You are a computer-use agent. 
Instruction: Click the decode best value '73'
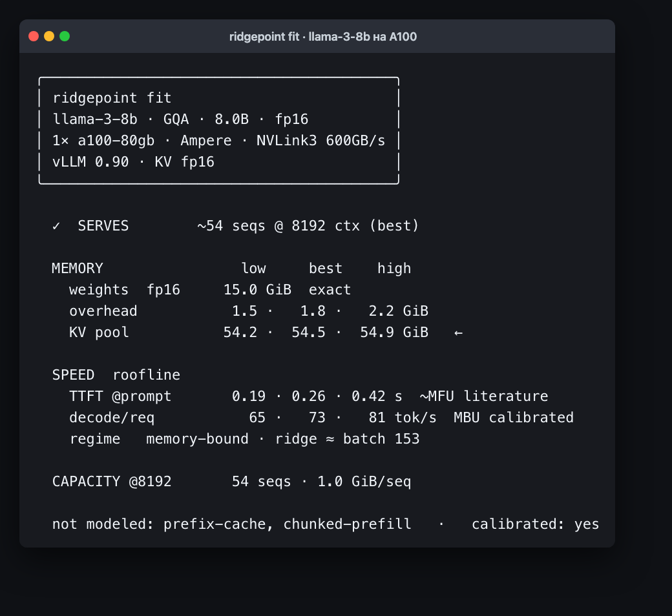[317, 418]
